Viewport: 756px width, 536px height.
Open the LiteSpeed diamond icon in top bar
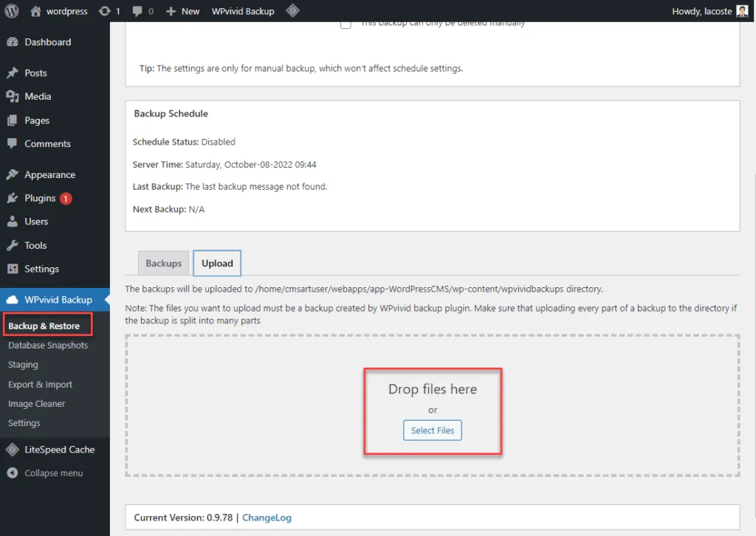point(292,10)
